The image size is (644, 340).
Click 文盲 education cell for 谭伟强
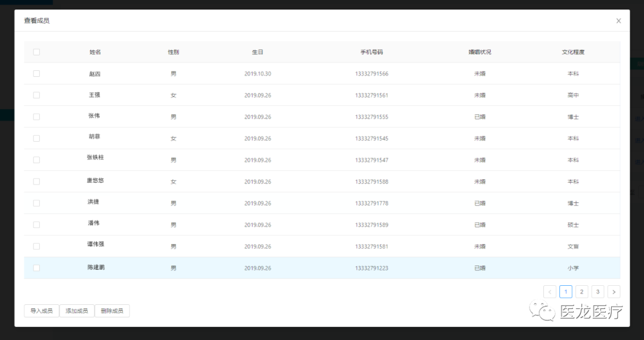coord(573,247)
